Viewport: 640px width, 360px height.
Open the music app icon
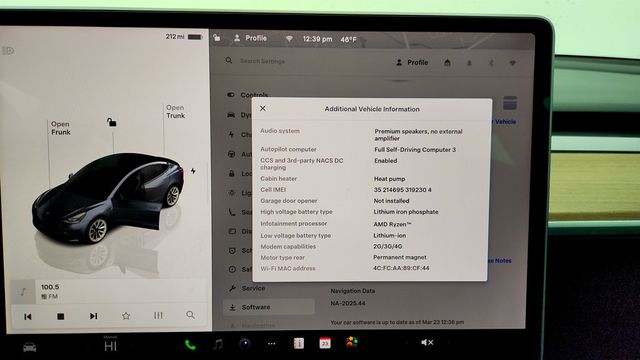pos(218,344)
